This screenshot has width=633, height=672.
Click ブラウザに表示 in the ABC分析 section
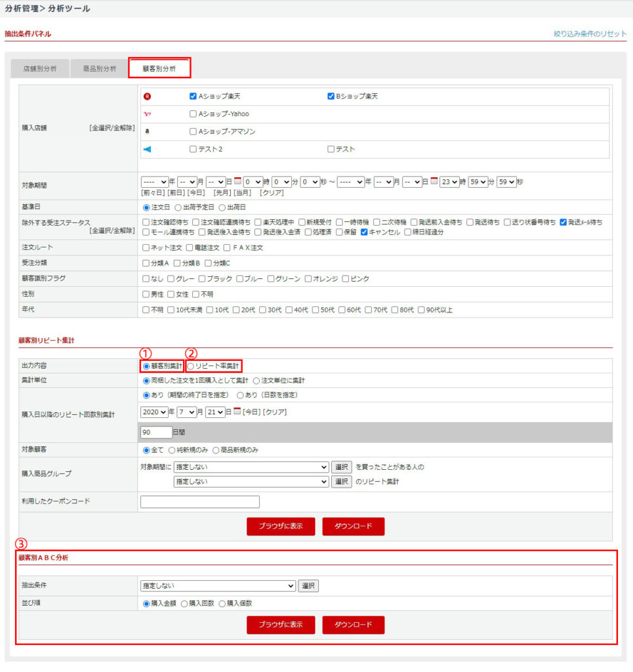point(281,625)
